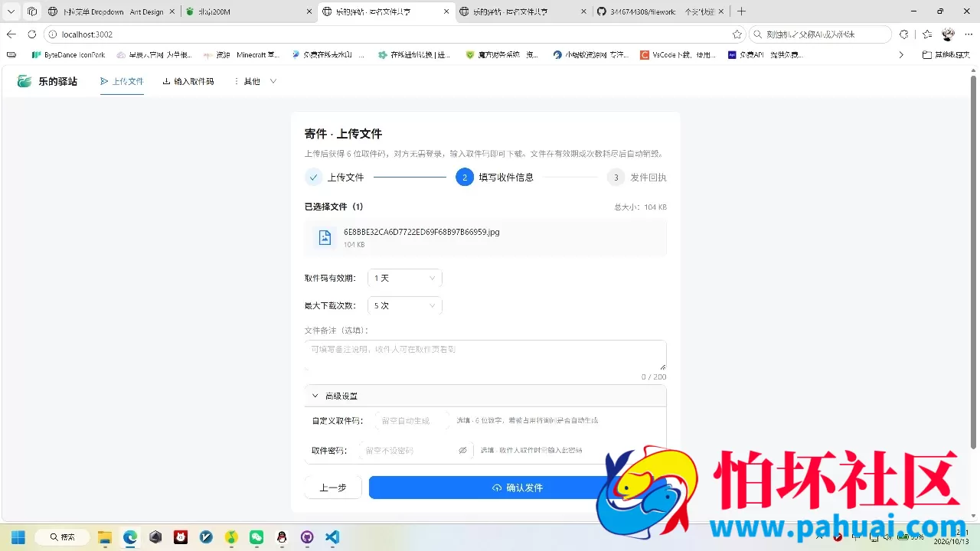Click the 确认发件 submit button
This screenshot has height=551, width=980.
[x=518, y=487]
